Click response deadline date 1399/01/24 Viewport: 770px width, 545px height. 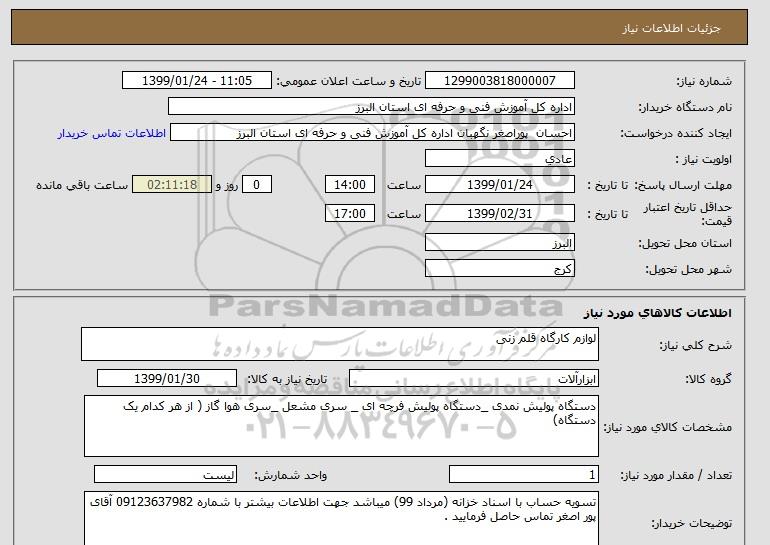[x=500, y=185]
